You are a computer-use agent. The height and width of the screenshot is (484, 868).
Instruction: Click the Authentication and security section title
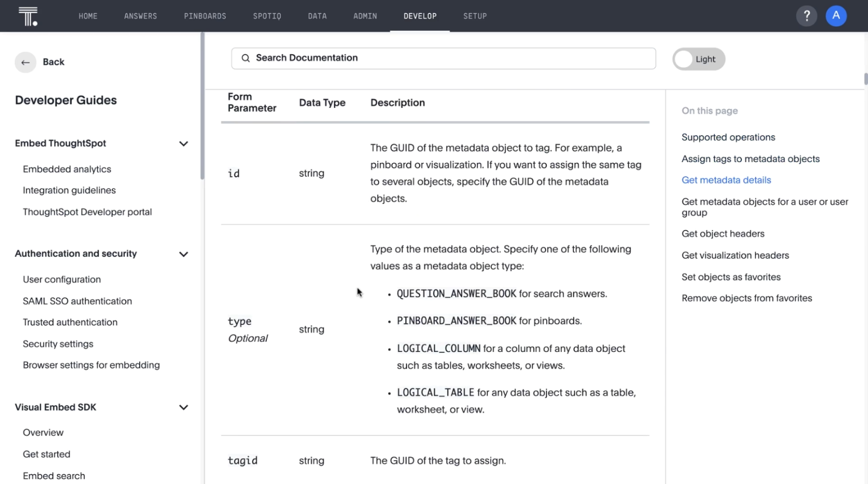coord(76,254)
